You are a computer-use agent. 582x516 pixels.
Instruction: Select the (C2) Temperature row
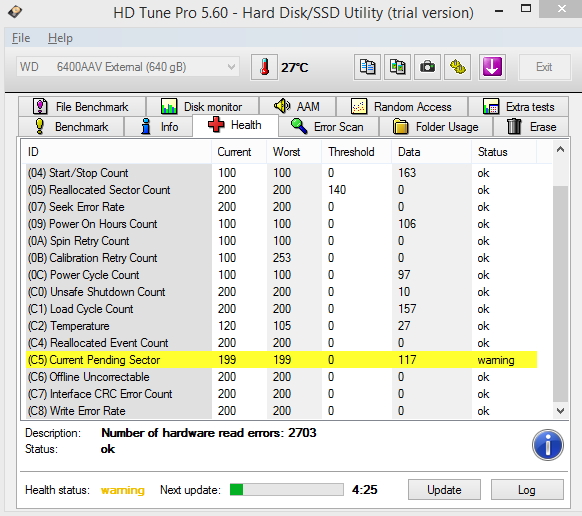(281, 326)
